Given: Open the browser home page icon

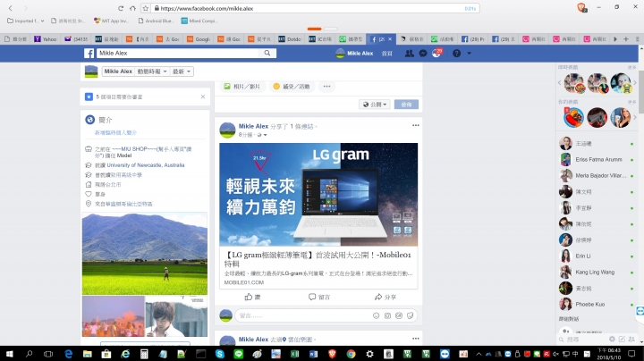Looking at the screenshot, I should [x=132, y=8].
